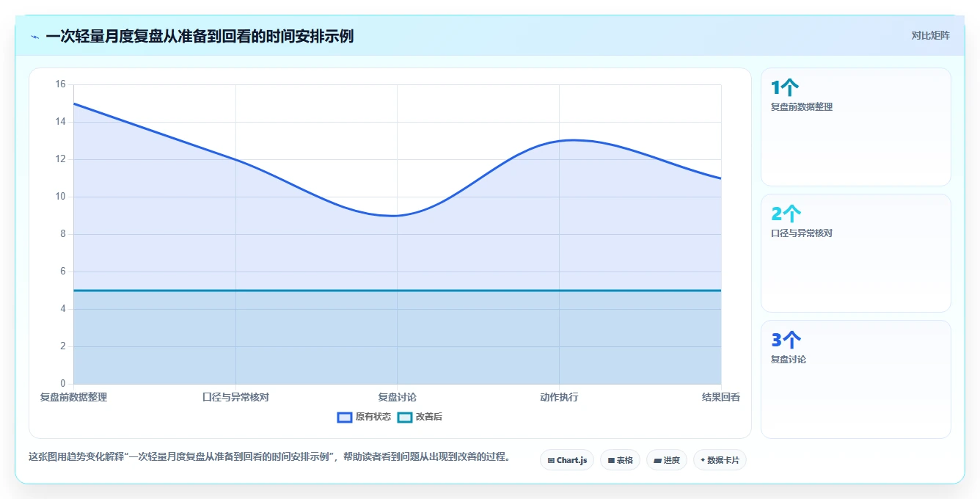Click the 改善后 legend label
980x499 pixels.
point(429,417)
